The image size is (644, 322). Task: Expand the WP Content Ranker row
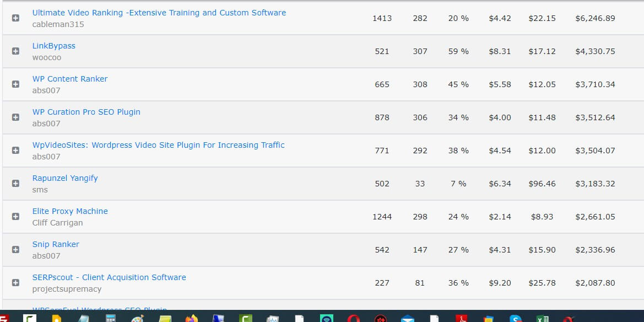15,84
